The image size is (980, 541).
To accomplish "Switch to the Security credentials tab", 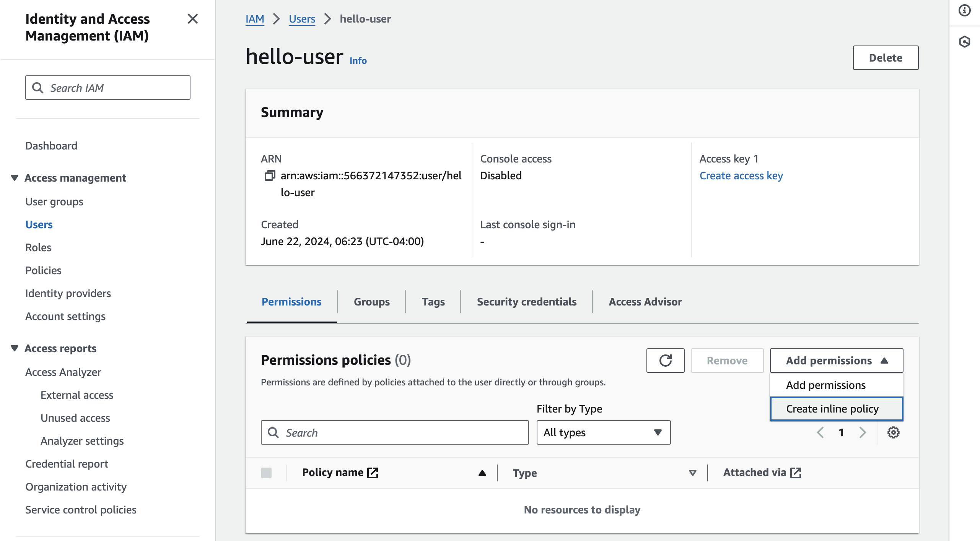I will point(526,302).
